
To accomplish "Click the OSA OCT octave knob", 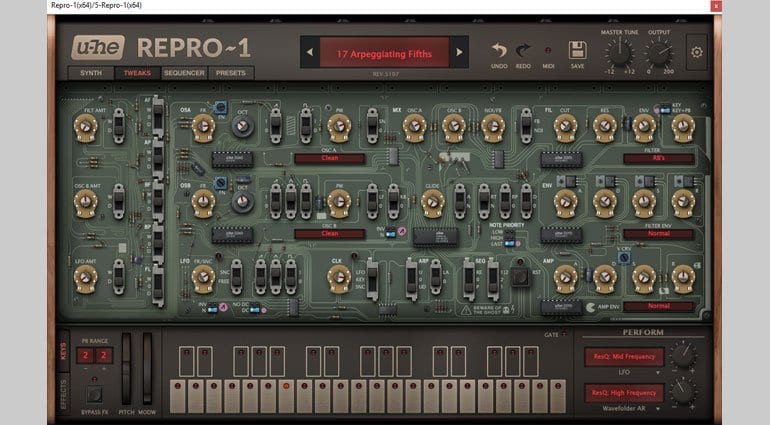I will click(x=242, y=126).
